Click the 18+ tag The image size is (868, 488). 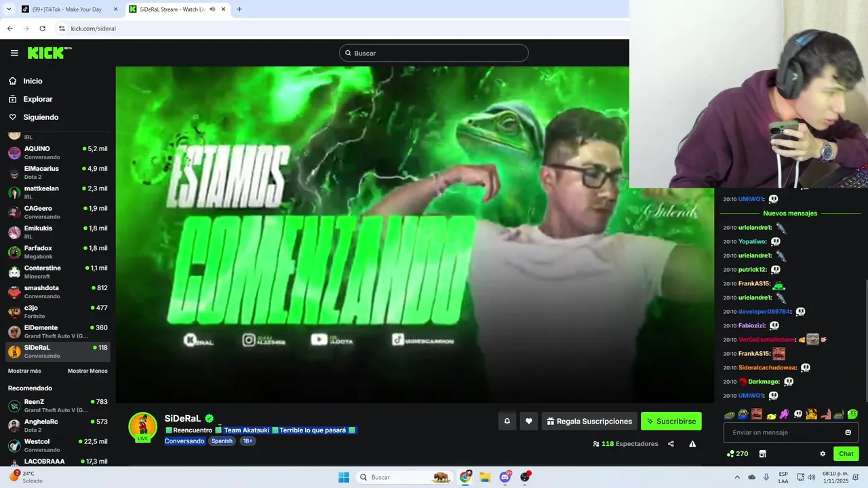248,441
